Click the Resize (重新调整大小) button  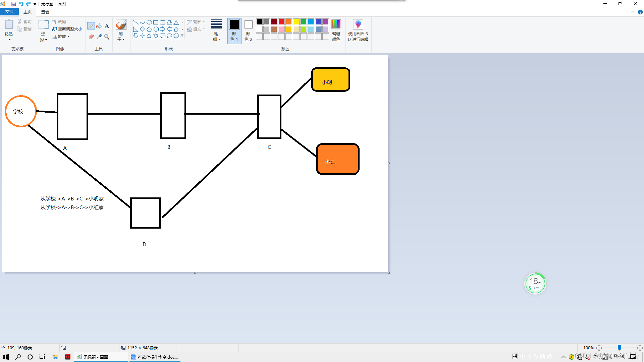click(67, 29)
